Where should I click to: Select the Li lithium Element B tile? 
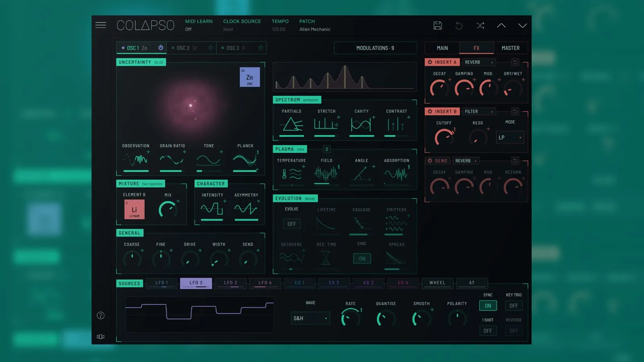tap(134, 210)
